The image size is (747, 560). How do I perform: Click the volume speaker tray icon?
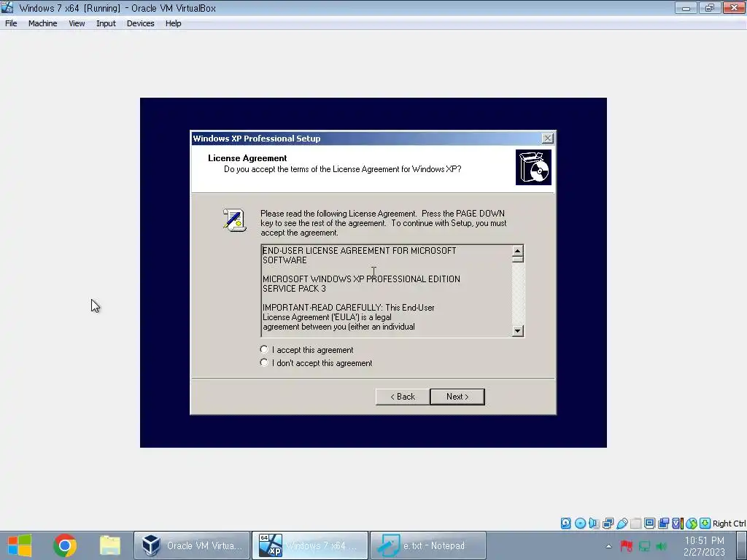[661, 545]
